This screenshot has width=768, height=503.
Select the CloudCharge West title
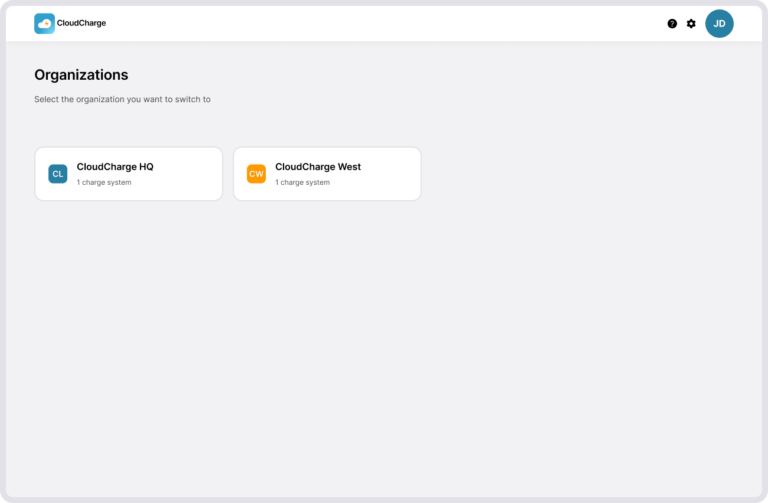click(x=318, y=167)
